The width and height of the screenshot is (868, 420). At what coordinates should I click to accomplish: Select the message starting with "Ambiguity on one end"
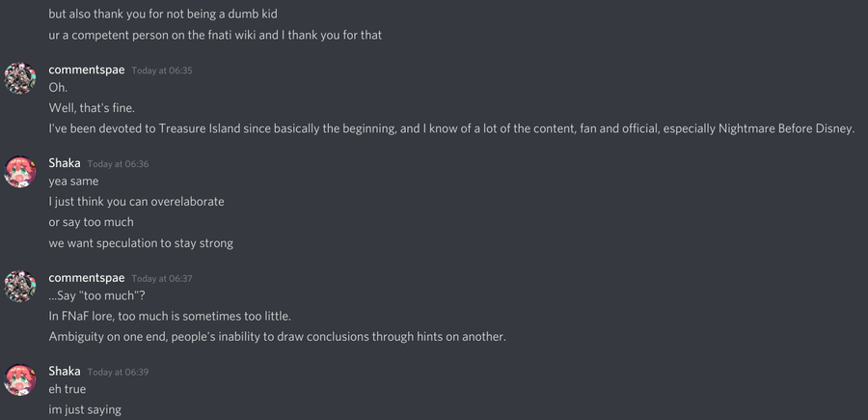point(278,336)
